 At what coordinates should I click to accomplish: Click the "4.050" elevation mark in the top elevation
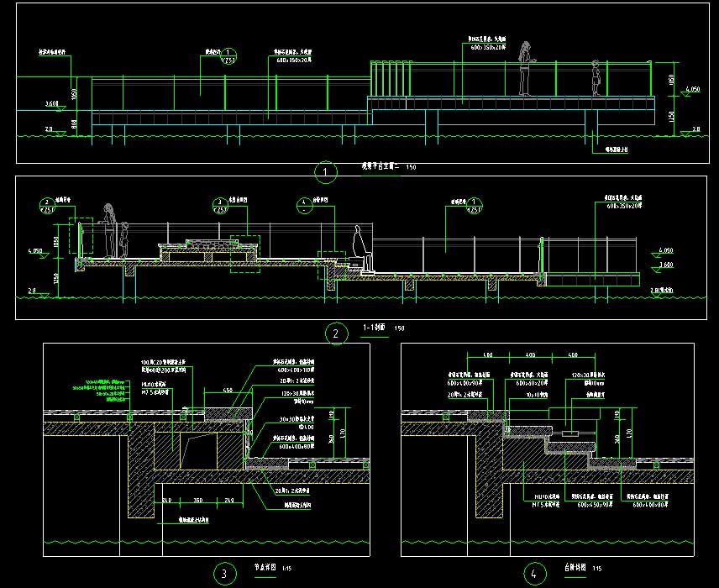(x=692, y=89)
